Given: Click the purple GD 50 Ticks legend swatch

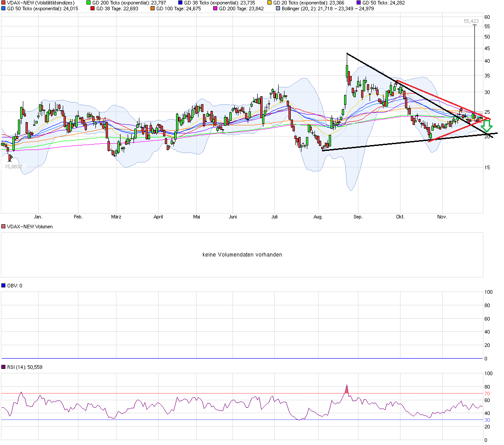Looking at the screenshot, I should [359, 3].
